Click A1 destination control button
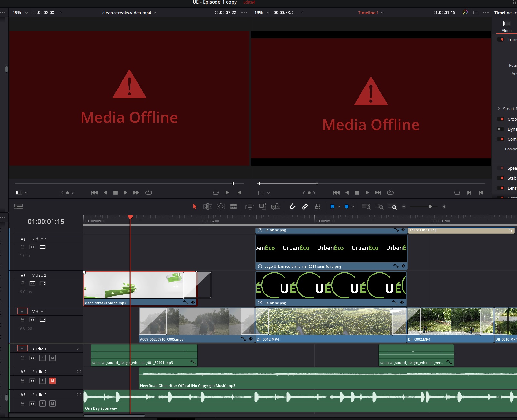Image resolution: width=517 pixels, height=420 pixels. coord(23,349)
